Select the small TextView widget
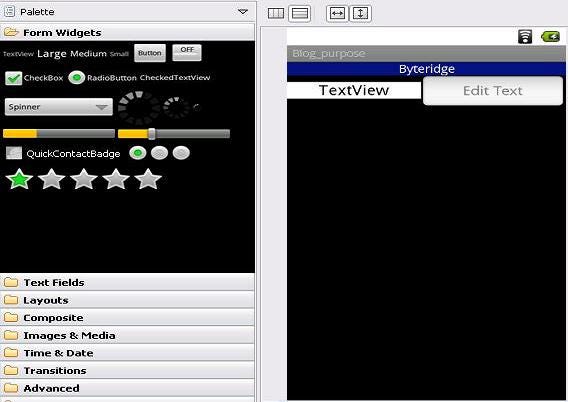This screenshot has width=568, height=402. click(x=18, y=54)
